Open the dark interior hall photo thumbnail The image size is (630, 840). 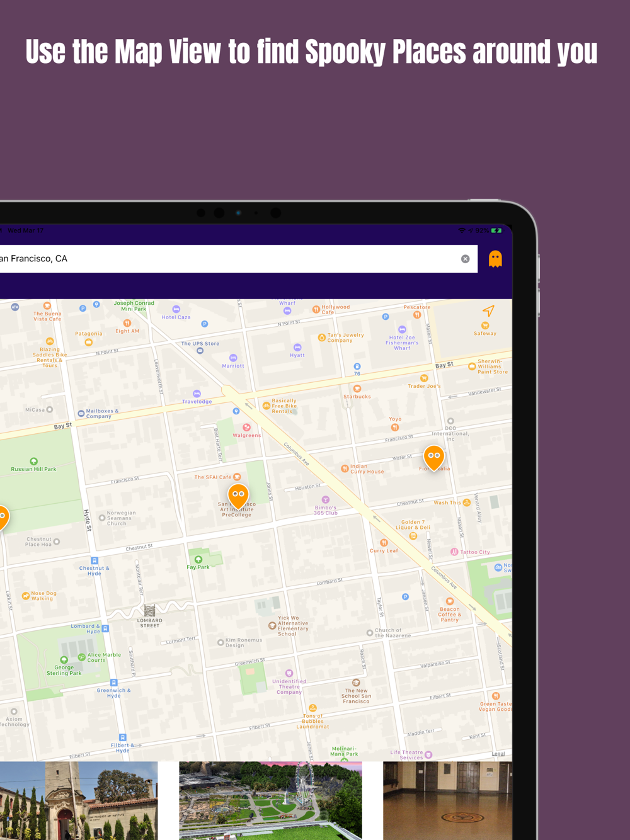447,800
